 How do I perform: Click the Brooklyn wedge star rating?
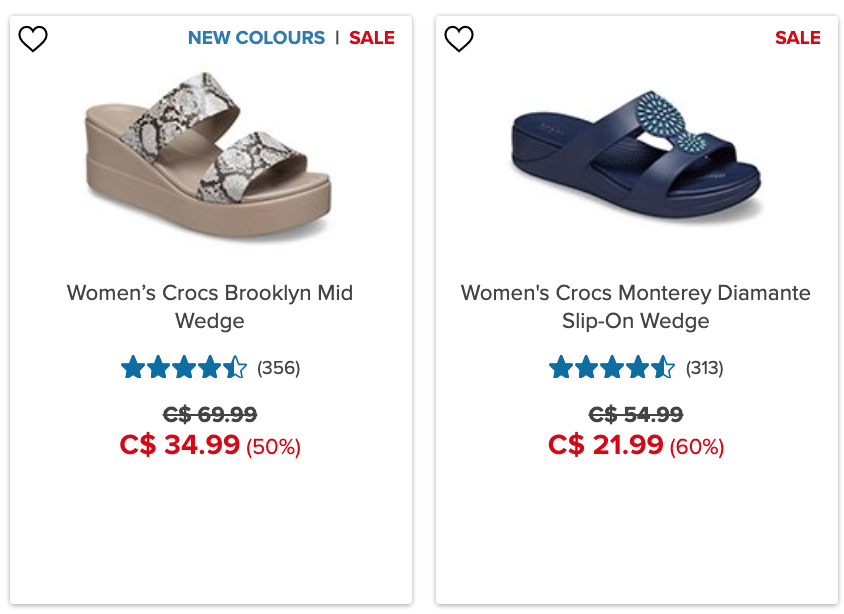click(184, 368)
